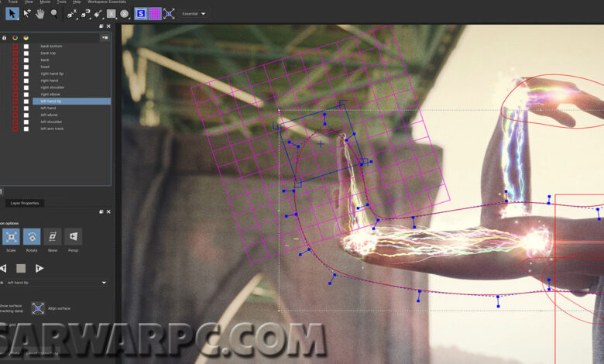Pick the square X shape tool
Image resolution: width=604 pixels, height=364 pixels.
112,14
